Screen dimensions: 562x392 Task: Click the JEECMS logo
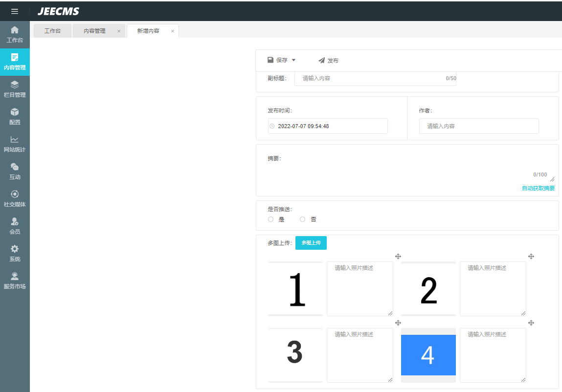pos(58,11)
